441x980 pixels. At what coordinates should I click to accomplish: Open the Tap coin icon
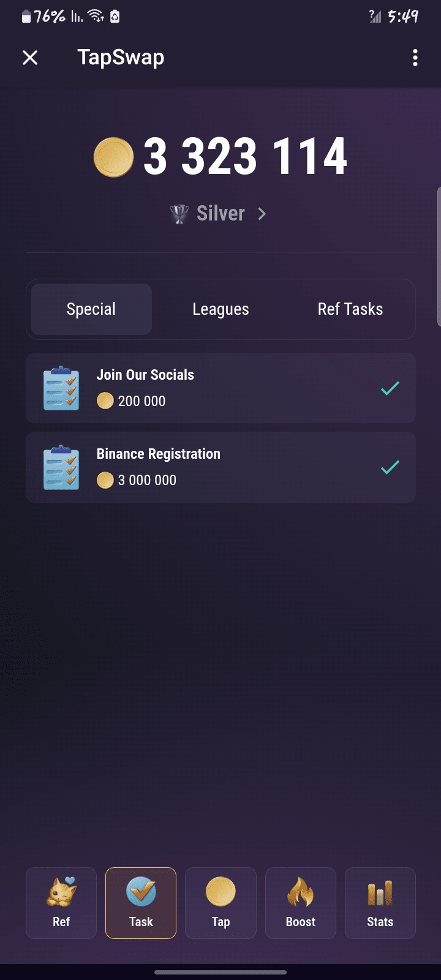(x=221, y=892)
